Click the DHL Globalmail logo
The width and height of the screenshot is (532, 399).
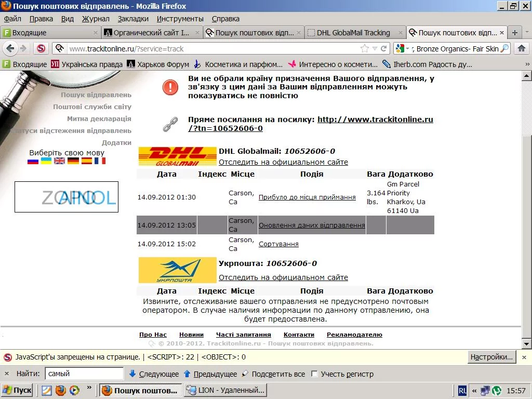[178, 156]
